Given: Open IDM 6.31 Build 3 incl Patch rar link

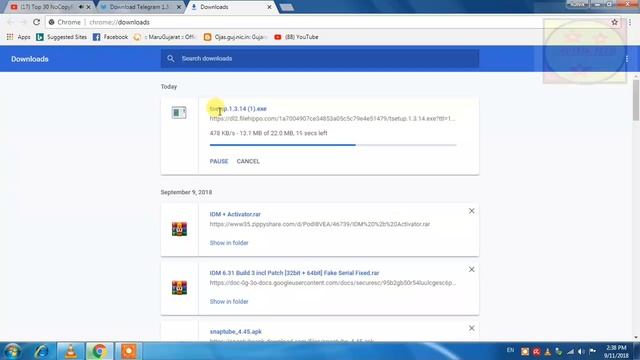Looking at the screenshot, I should point(294,273).
